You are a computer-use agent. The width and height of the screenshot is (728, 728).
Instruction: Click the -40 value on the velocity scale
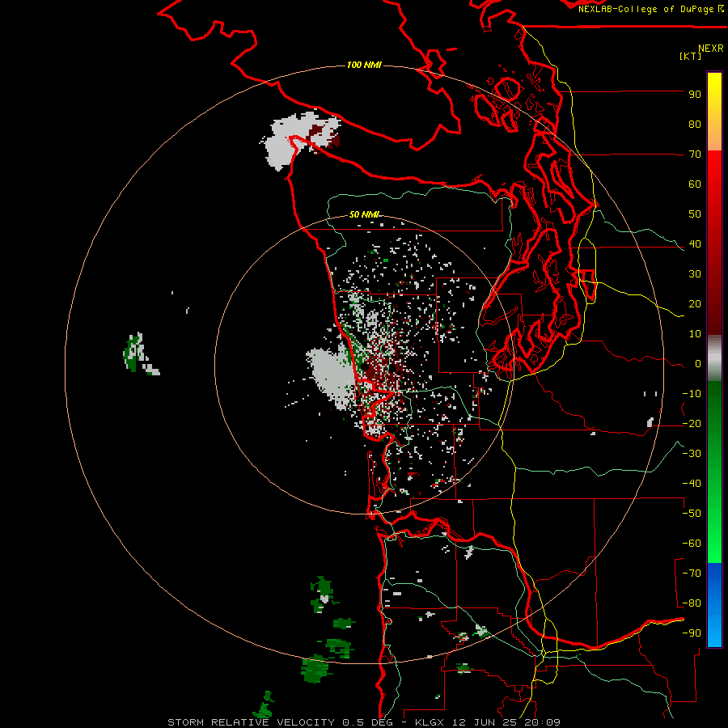[x=692, y=484]
